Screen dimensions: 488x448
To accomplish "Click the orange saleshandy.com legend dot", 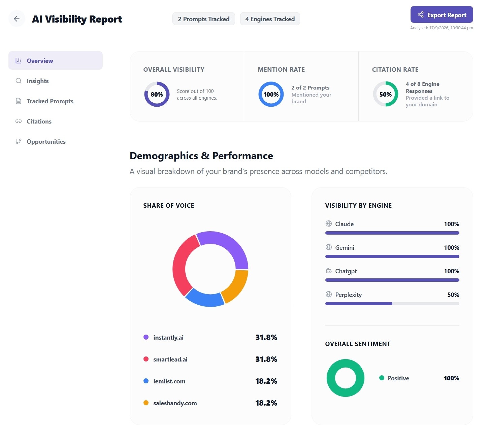I will pos(146,403).
